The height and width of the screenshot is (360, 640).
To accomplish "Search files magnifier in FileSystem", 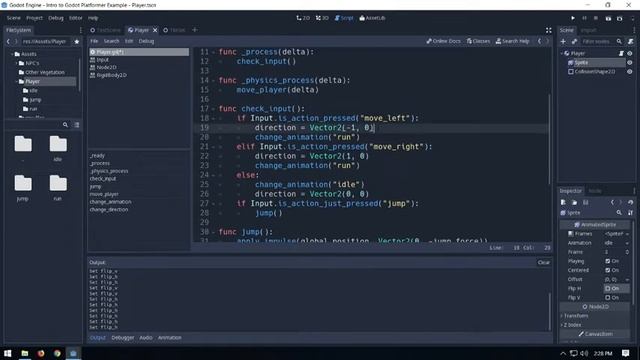I will point(65,125).
